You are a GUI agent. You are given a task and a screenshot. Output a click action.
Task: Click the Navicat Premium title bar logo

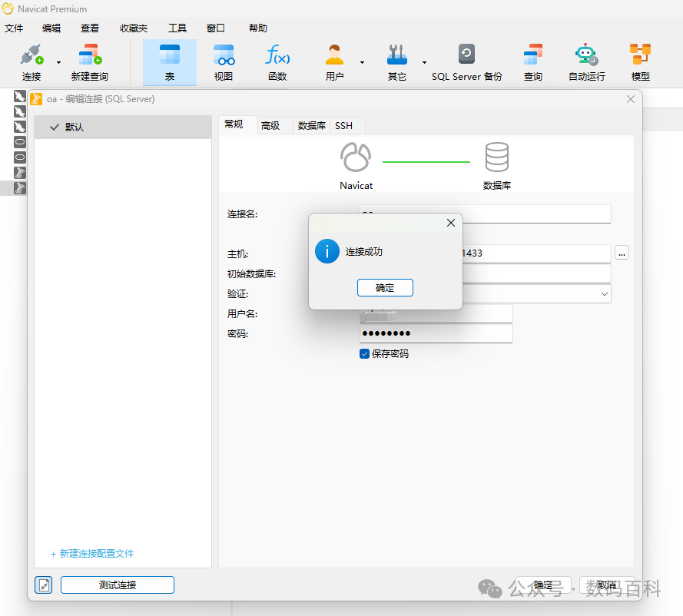[x=8, y=8]
